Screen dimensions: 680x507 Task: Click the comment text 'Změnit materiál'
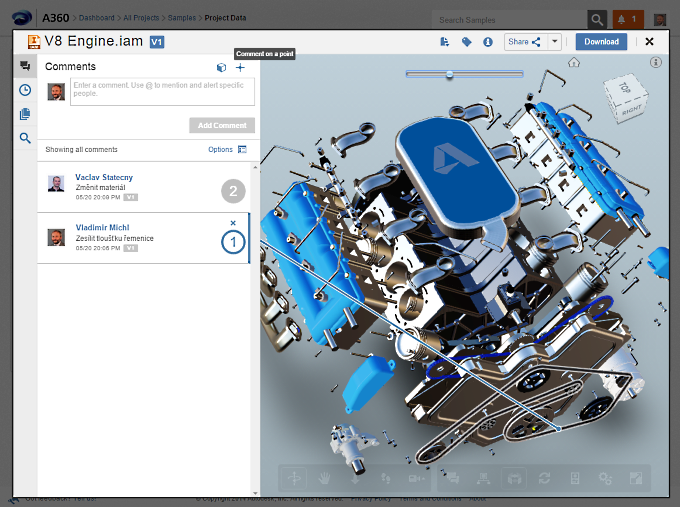coord(101,187)
